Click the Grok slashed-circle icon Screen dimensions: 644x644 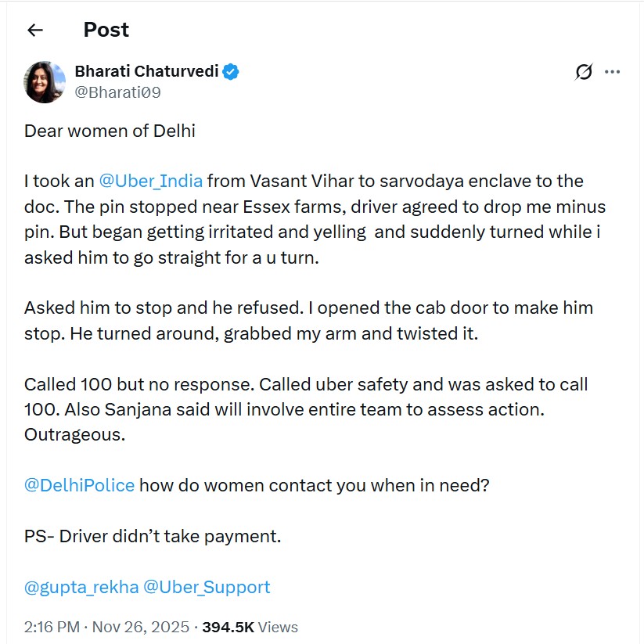click(x=584, y=72)
